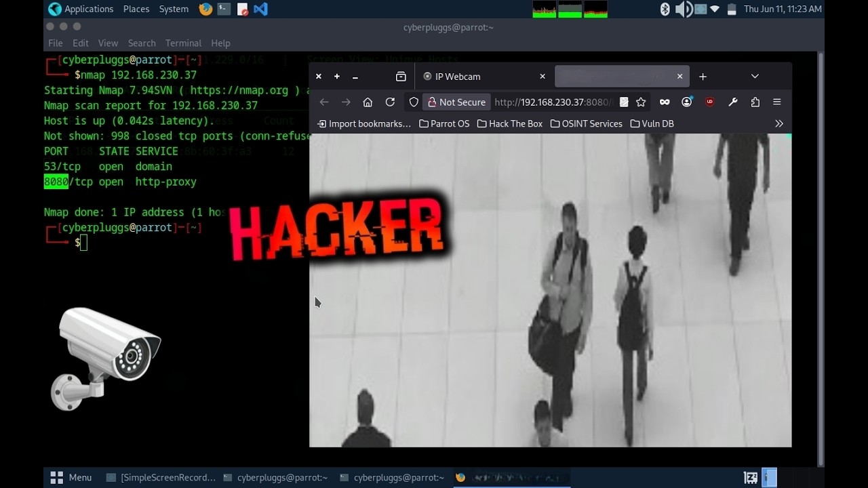The width and height of the screenshot is (868, 488).
Task: Open OSINT Services bookmarks folder
Action: 586,123
